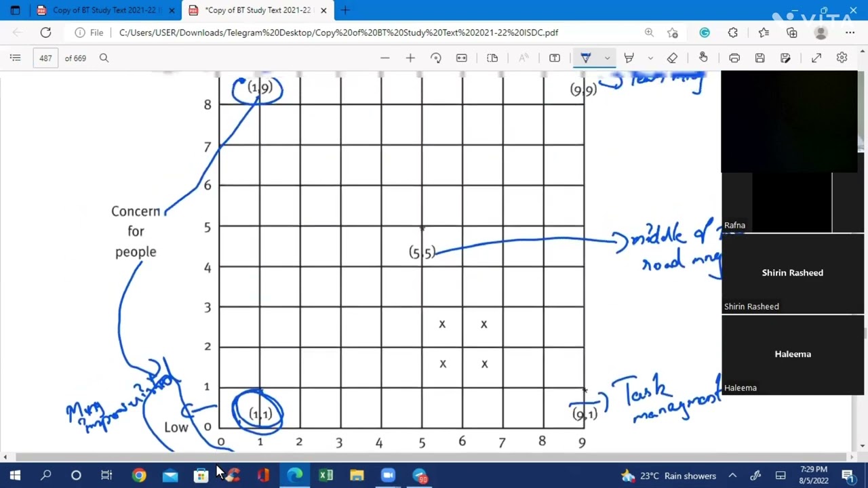The height and width of the screenshot is (488, 868).
Task: Click the 'Concern' axis label text
Action: click(x=136, y=211)
